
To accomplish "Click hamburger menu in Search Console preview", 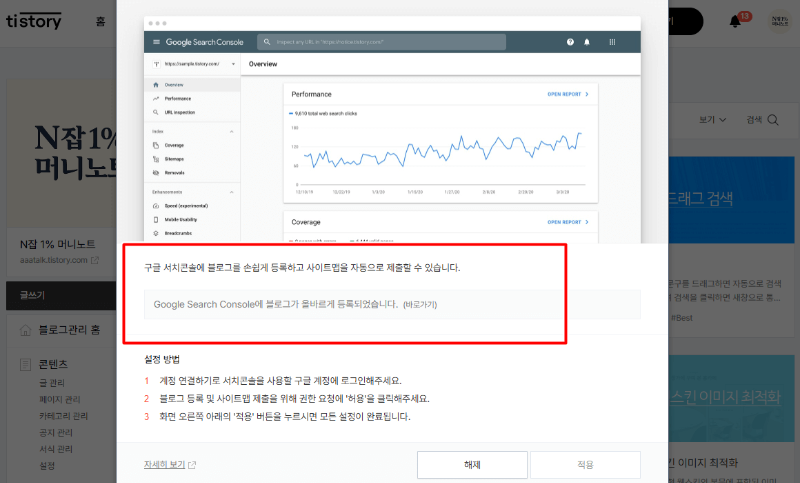I will (156, 42).
